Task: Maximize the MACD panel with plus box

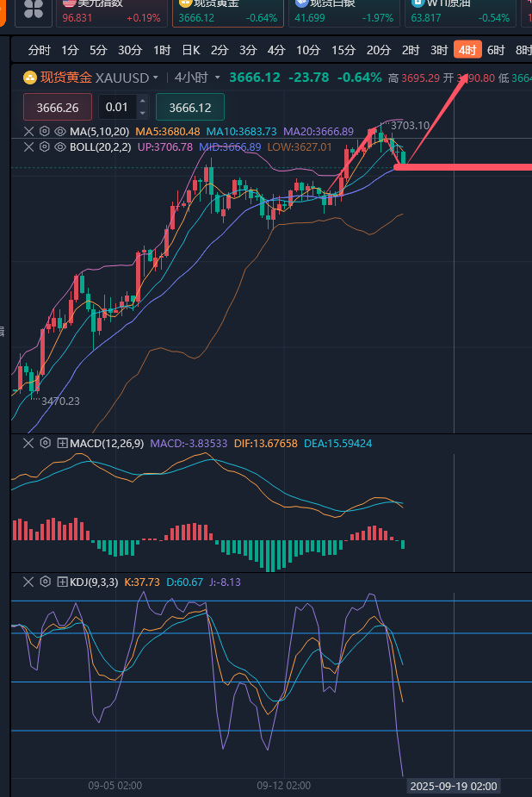Action: tap(62, 444)
